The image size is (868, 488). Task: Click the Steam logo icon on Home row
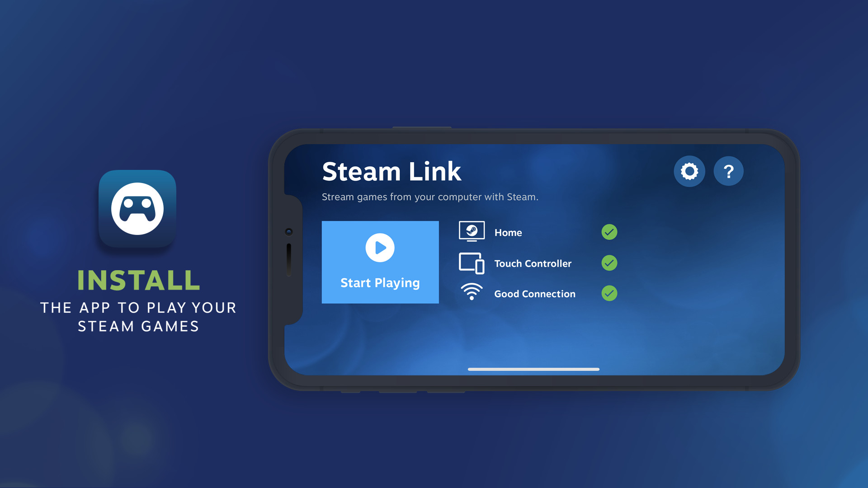click(x=472, y=231)
